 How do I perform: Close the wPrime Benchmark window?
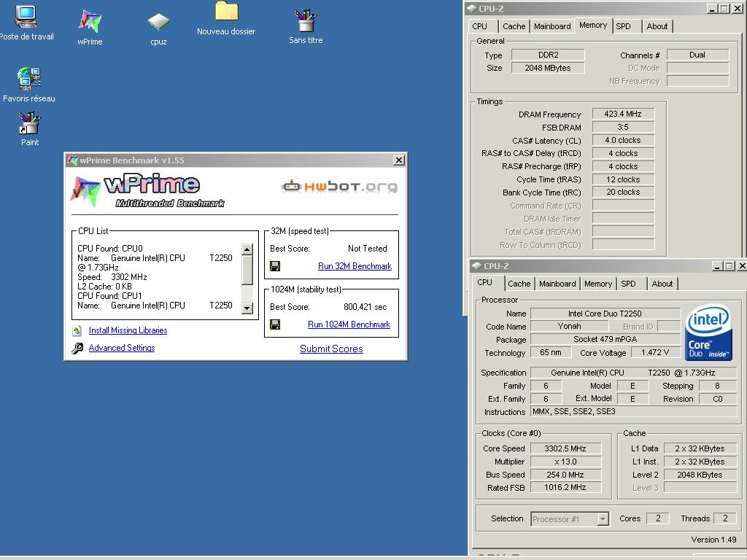click(x=399, y=160)
